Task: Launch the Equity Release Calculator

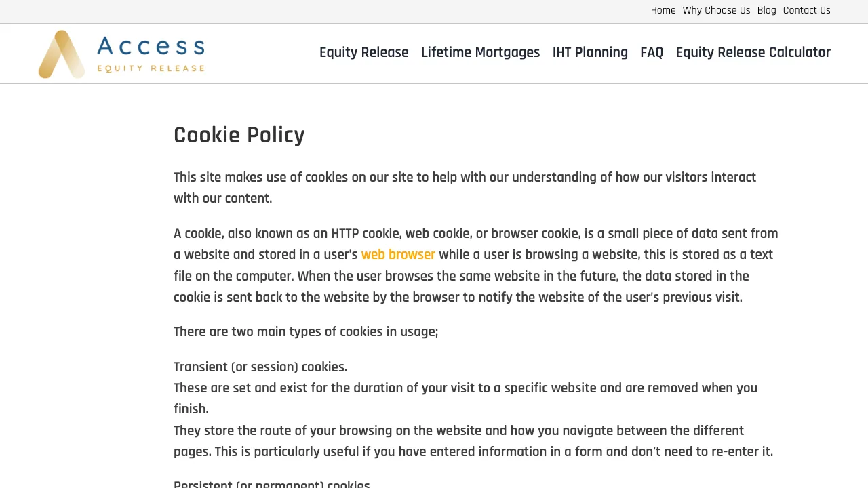Action: 753,52
